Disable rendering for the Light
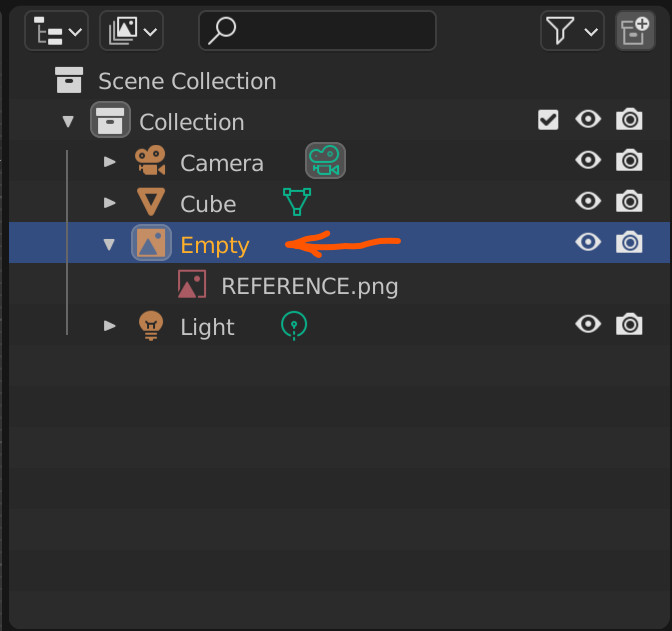Screen dimensions: 672x631 tap(629, 325)
